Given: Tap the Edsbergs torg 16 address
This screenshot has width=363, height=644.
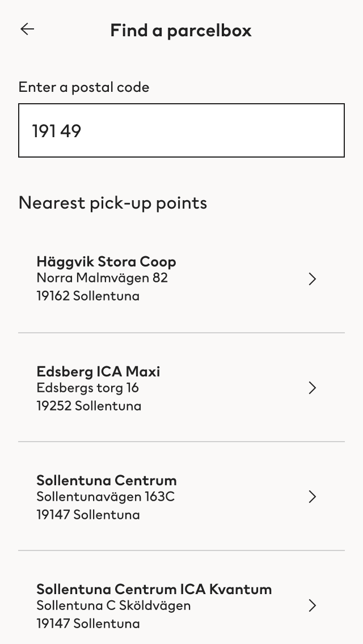Looking at the screenshot, I should tap(87, 388).
